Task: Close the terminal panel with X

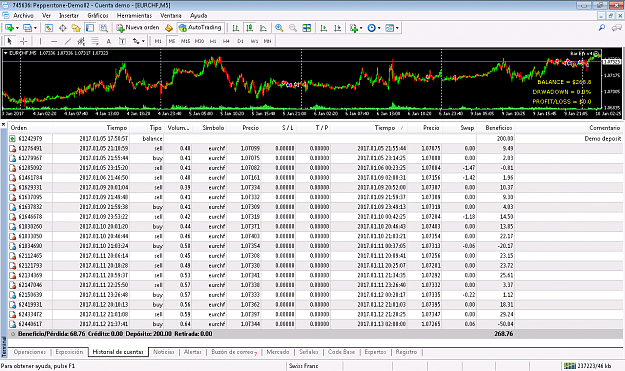Action: pos(4,125)
